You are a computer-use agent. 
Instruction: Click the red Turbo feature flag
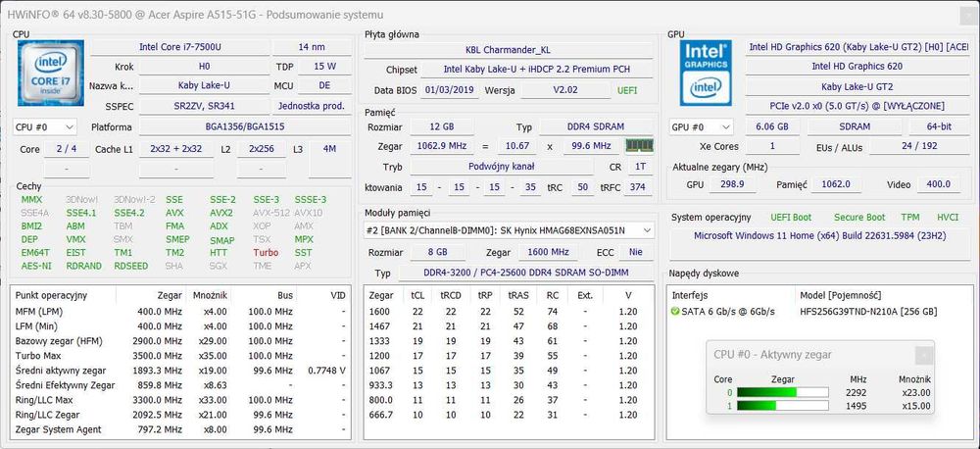267,253
